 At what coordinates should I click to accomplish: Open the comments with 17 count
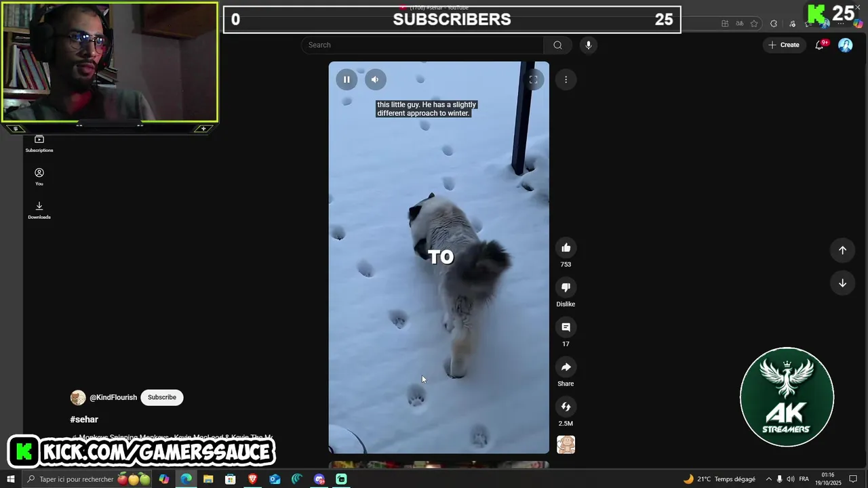click(x=566, y=327)
